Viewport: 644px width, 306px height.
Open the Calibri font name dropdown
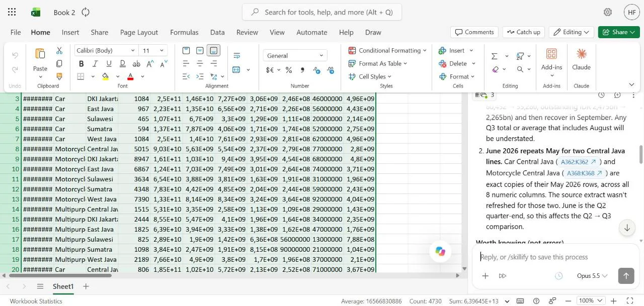coord(133,51)
